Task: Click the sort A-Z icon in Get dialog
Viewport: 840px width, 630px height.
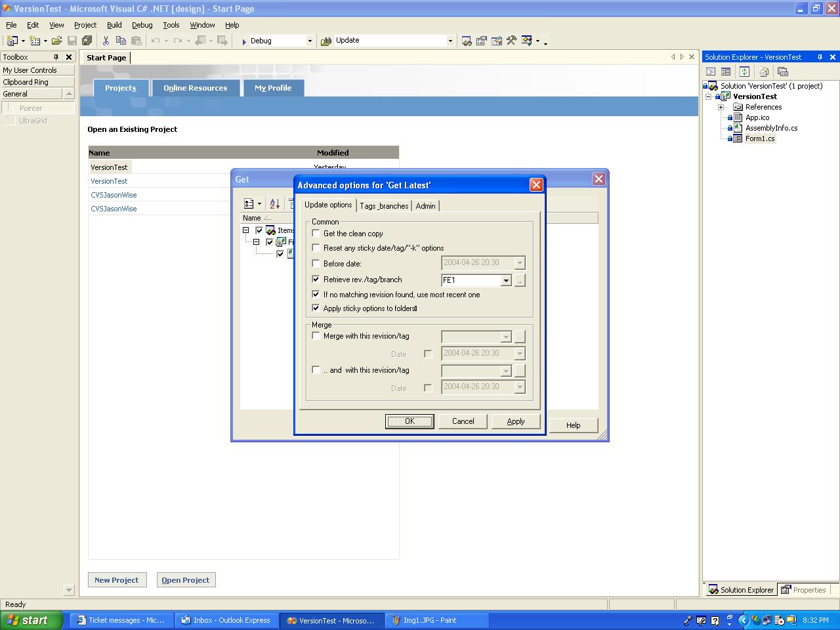Action: point(274,204)
